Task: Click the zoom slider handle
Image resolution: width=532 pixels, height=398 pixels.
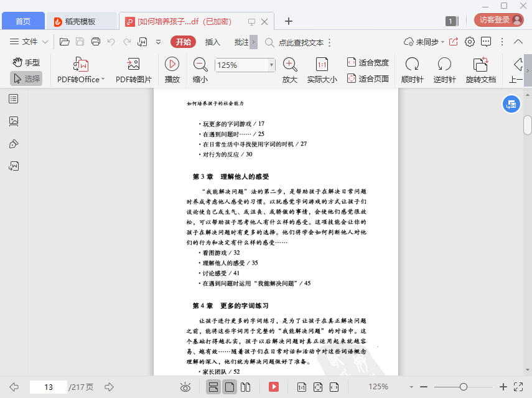Action: point(464,387)
